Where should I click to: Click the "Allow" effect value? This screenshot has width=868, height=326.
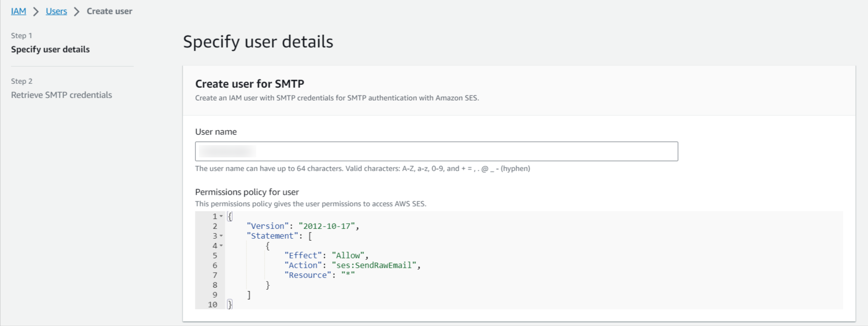pos(348,255)
